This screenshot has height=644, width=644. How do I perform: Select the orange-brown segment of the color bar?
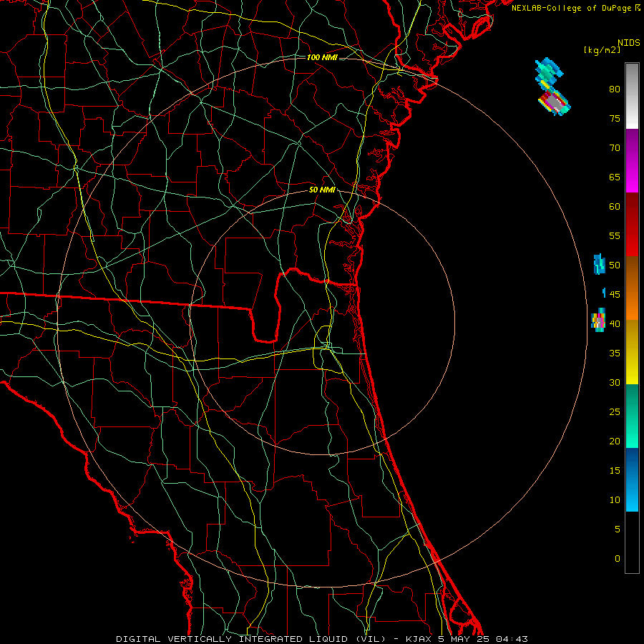tap(632, 288)
